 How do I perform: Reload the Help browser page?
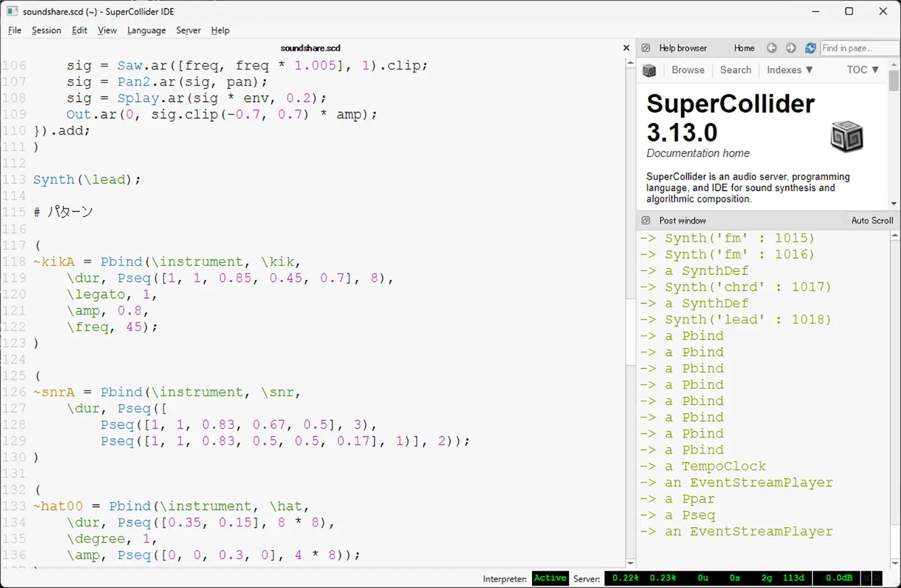[x=810, y=48]
